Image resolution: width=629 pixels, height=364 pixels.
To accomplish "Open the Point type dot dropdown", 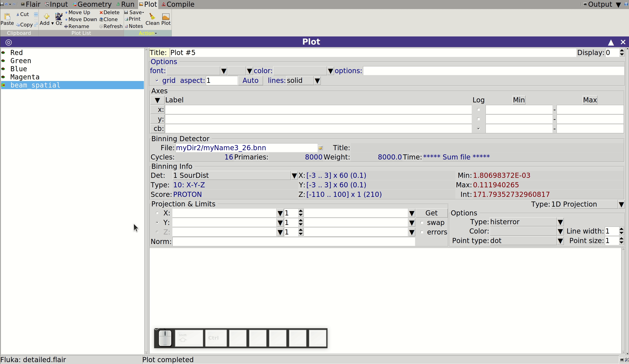I will (x=560, y=241).
